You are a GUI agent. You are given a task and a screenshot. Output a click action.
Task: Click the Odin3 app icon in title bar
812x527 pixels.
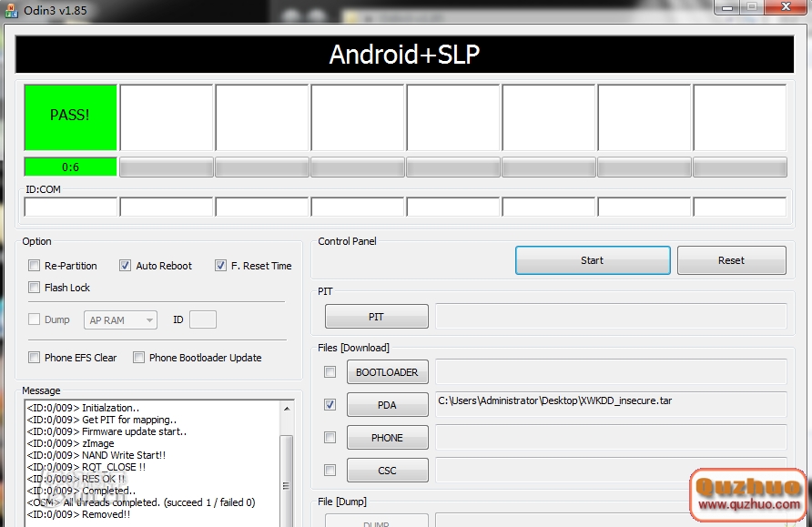12,10
